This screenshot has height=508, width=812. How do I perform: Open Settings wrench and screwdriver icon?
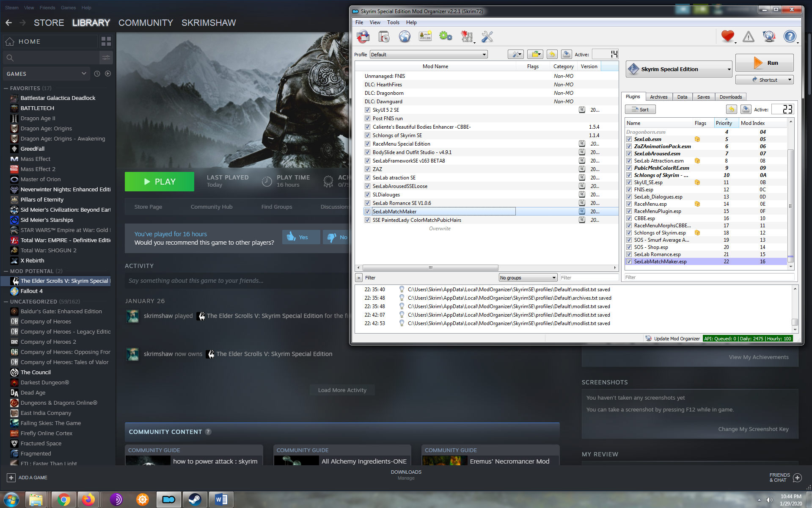click(x=487, y=37)
